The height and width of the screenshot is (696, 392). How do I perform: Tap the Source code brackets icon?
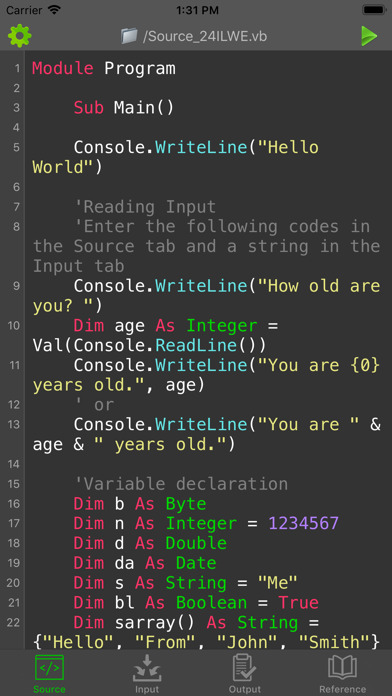49,668
